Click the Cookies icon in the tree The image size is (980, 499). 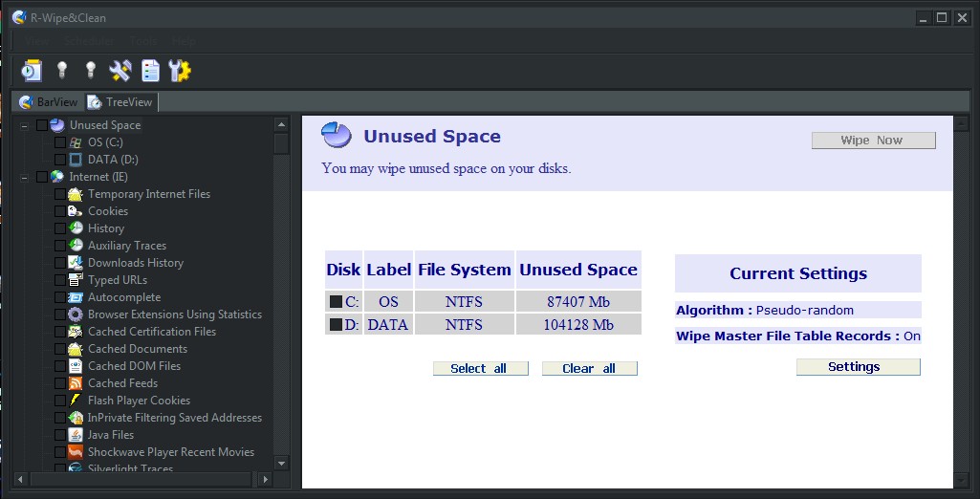coord(76,211)
